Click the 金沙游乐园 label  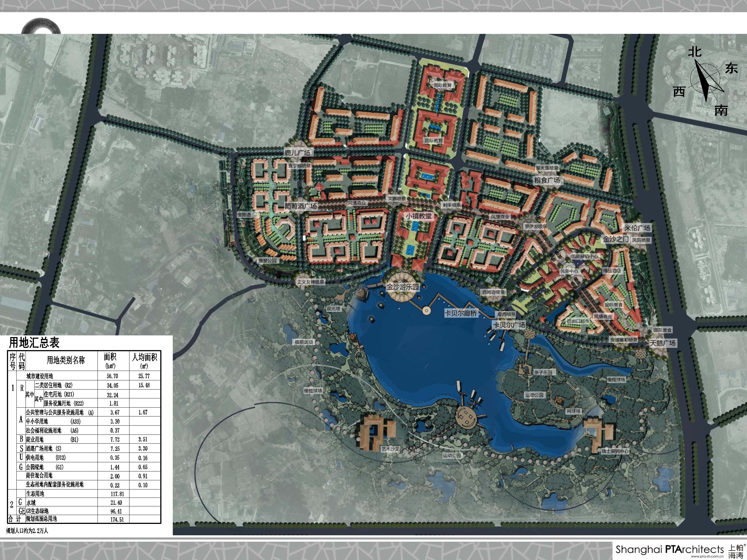[x=403, y=287]
